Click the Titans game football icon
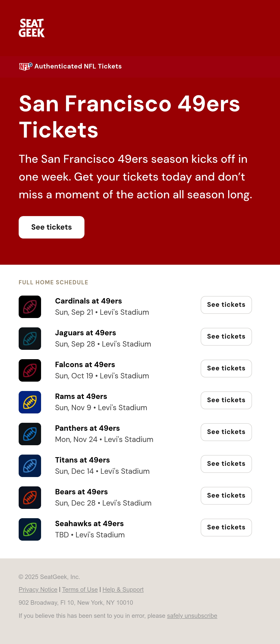Image resolution: width=280 pixels, height=644 pixels. (x=30, y=466)
